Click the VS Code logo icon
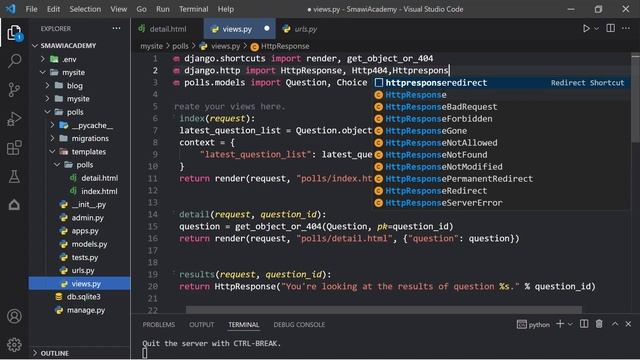 pos(11,9)
